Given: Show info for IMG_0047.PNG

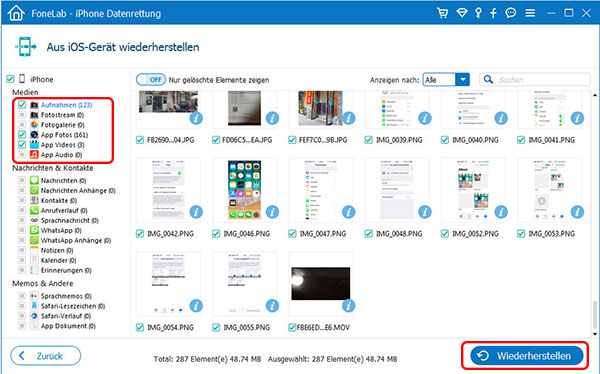Looking at the screenshot, I should point(348,212).
